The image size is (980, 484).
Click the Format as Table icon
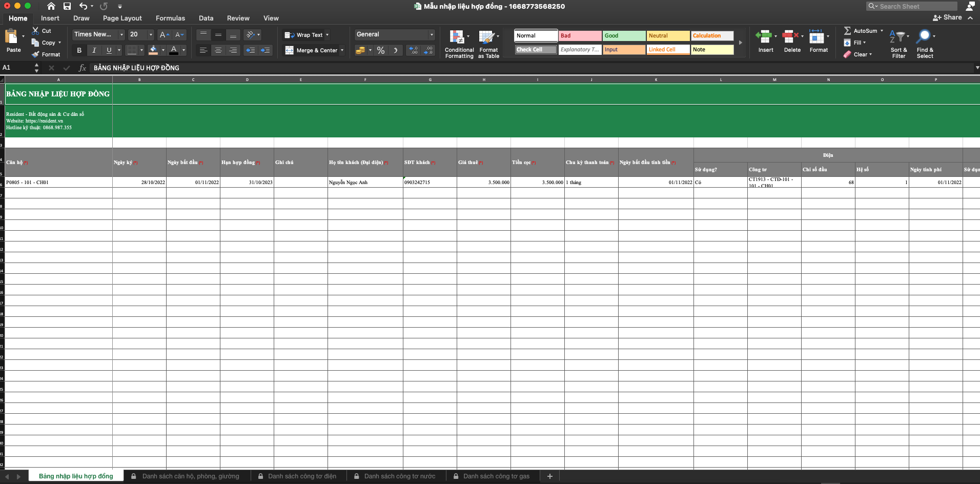tap(486, 37)
